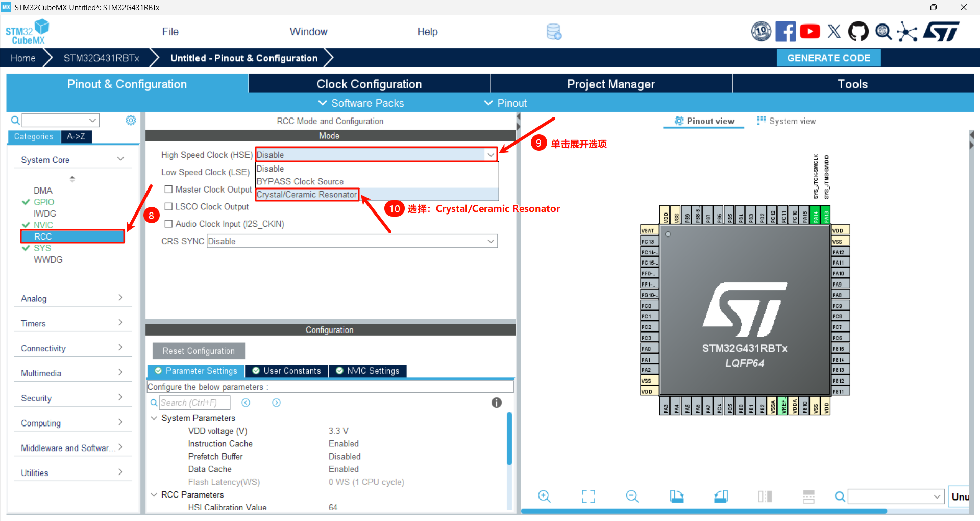Click the parameter list vertical scrollbar
Screen dimensions: 980x521
tap(509, 439)
